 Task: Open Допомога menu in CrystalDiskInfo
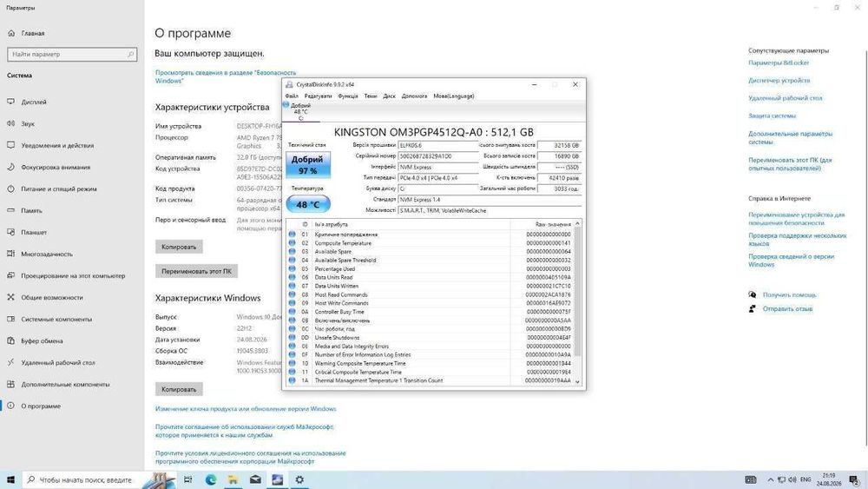(x=414, y=96)
